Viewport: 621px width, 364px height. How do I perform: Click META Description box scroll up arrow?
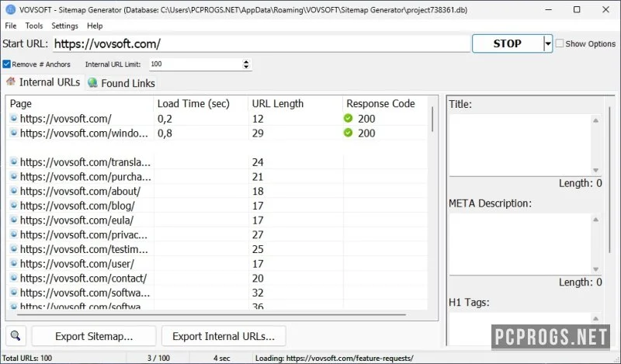[595, 220]
